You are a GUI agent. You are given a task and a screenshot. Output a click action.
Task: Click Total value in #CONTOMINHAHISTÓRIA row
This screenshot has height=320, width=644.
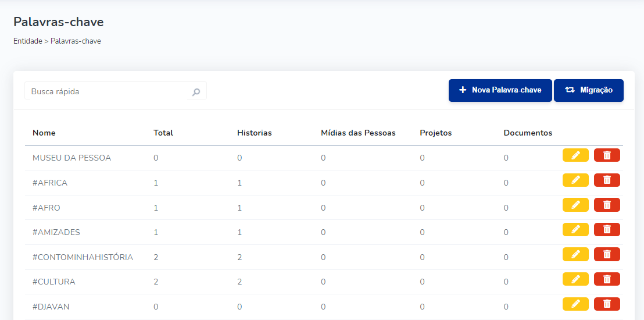tap(156, 257)
